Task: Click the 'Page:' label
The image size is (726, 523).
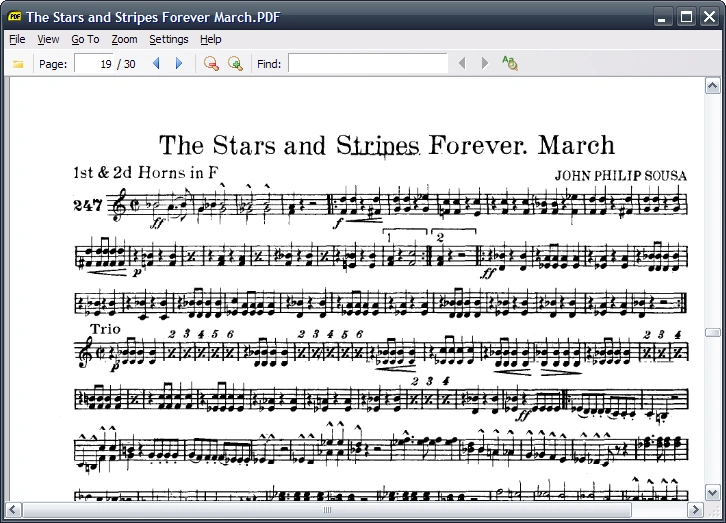Action: (53, 64)
